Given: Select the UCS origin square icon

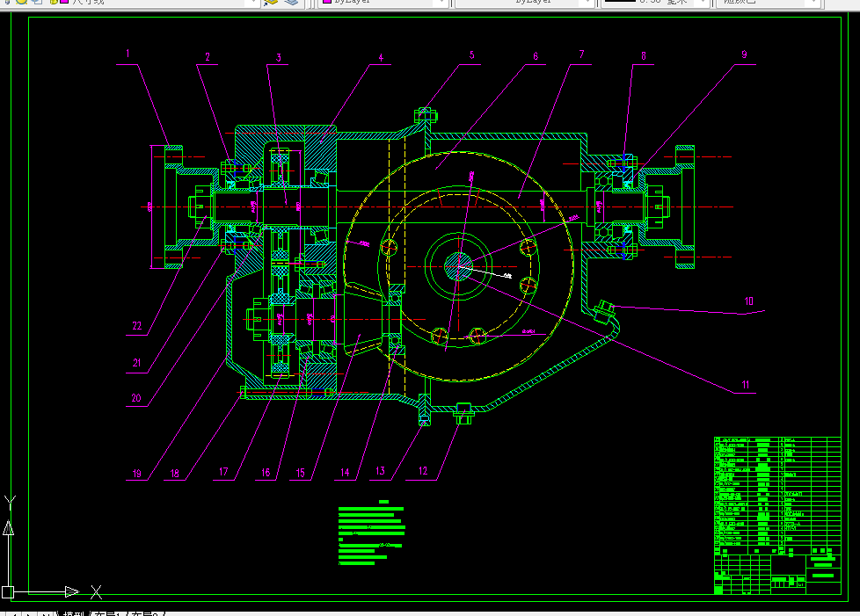Looking at the screenshot, I should (8, 592).
